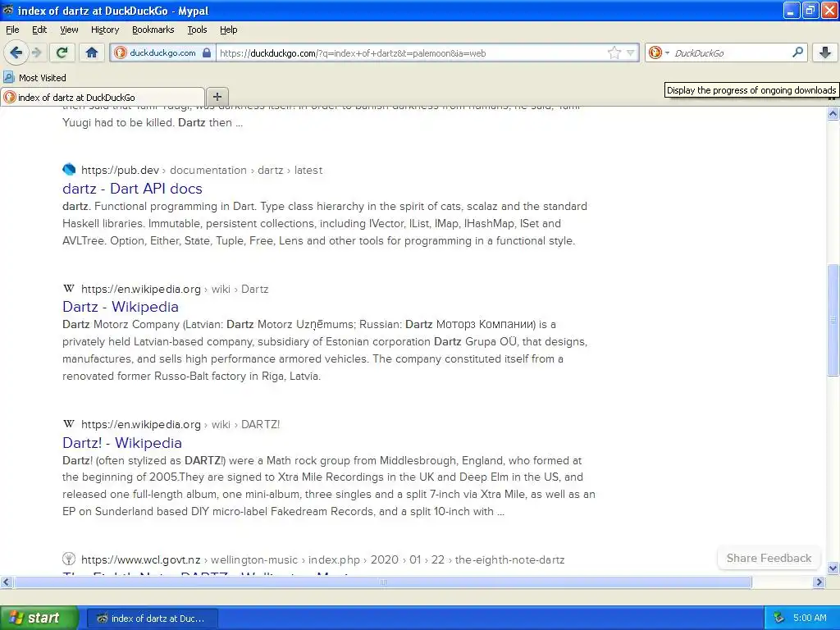Screen dimensions: 840x630
Task: Reload the page with refresh icon
Action: pos(62,52)
